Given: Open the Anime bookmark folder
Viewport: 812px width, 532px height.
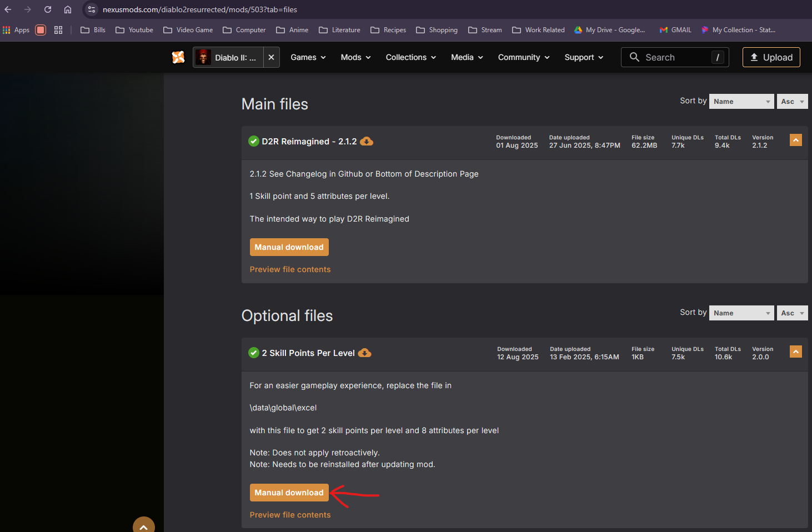Looking at the screenshot, I should (292, 30).
